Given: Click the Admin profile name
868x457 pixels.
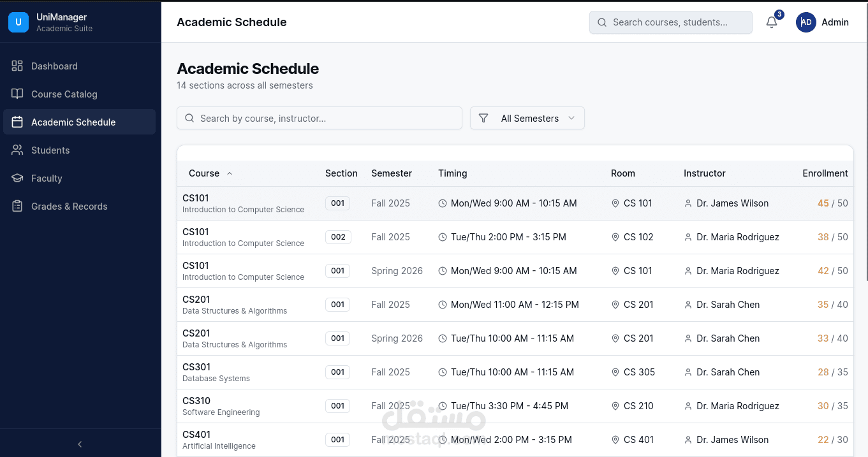Looking at the screenshot, I should (x=835, y=22).
